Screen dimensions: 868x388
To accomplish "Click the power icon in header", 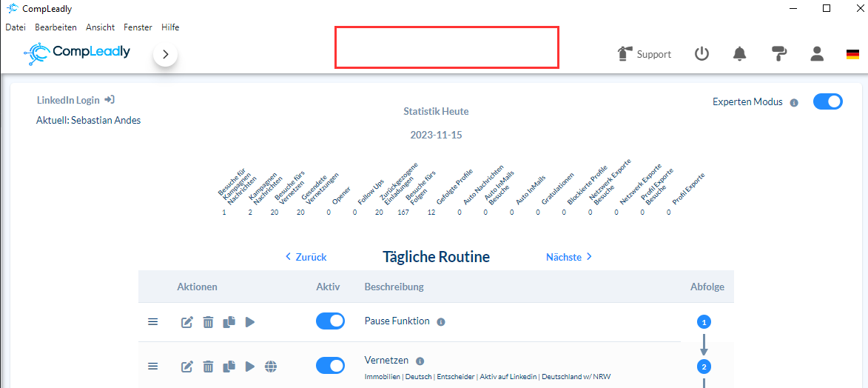I will tap(702, 54).
